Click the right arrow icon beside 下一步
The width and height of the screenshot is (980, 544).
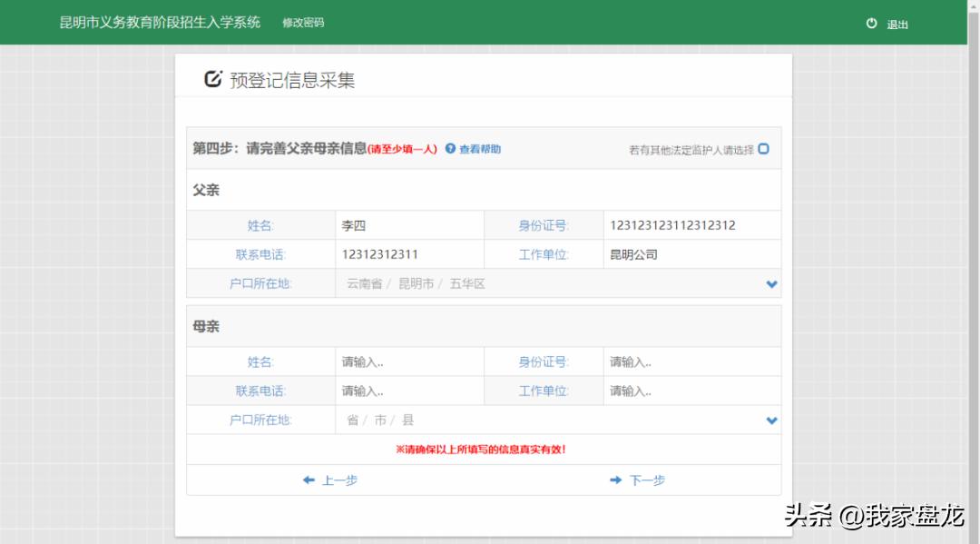(616, 480)
